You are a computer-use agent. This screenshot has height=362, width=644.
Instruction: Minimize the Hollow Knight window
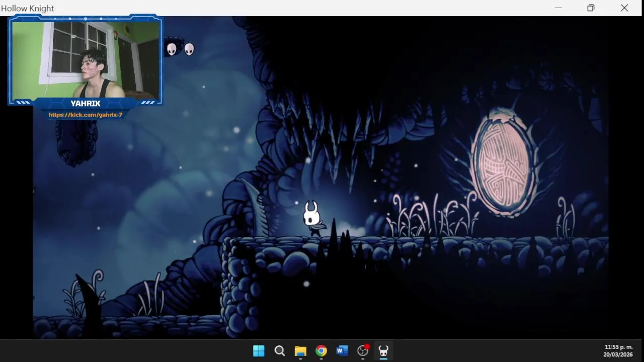(x=558, y=8)
